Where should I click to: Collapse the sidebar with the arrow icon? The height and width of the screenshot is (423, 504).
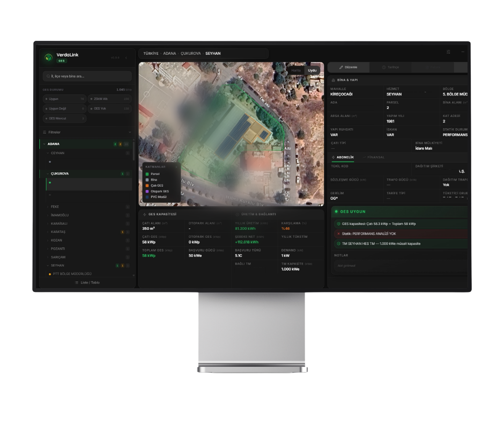tap(126, 57)
